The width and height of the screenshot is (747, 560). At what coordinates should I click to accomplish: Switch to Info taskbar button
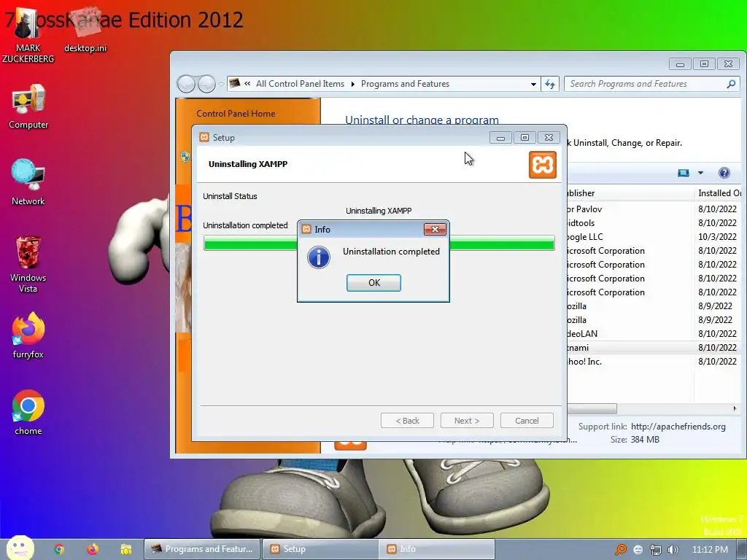[438, 549]
